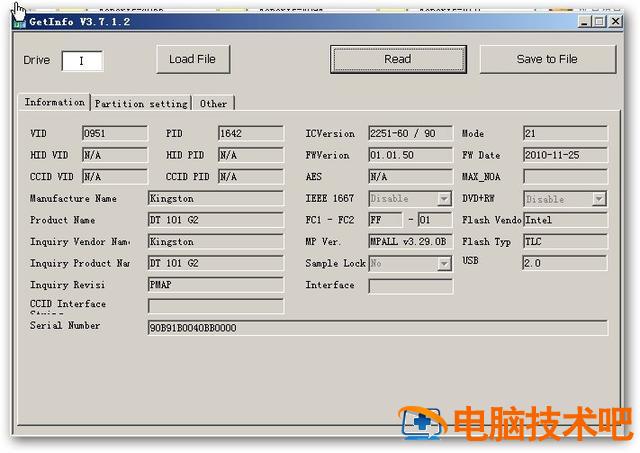Click the Manufacture Name field Kingston
This screenshot has width=640, height=453.
216,198
